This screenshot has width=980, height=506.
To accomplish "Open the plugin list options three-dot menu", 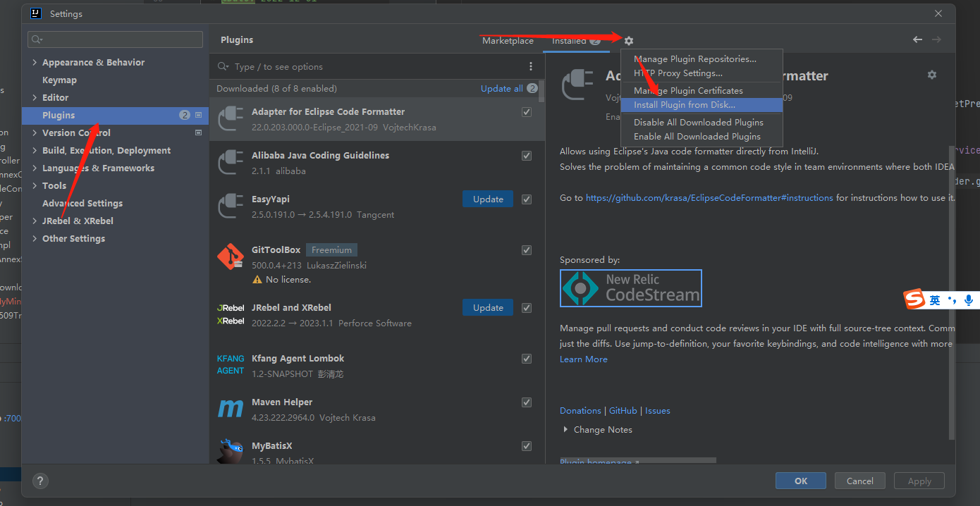I will click(531, 66).
